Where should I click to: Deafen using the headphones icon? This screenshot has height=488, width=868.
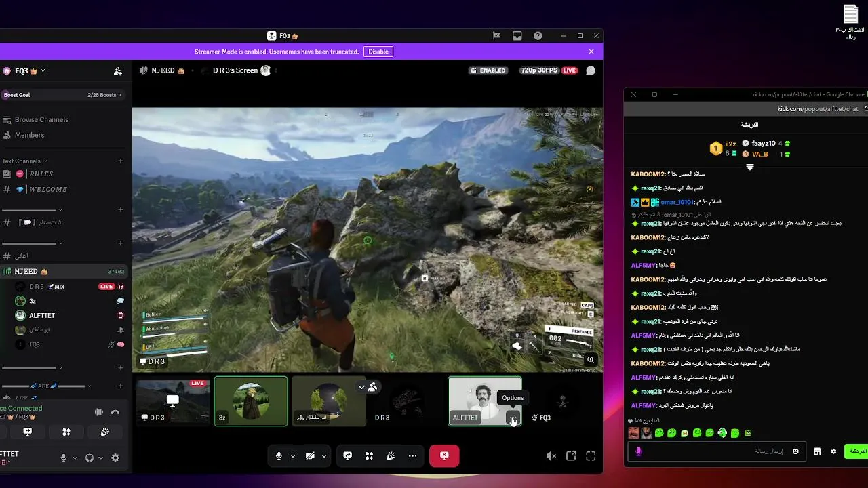coord(90,457)
